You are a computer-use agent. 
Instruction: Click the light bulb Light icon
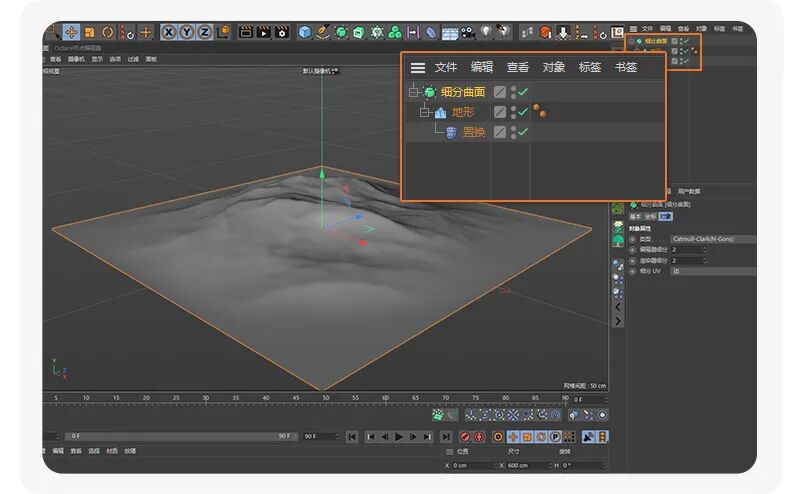(x=486, y=32)
